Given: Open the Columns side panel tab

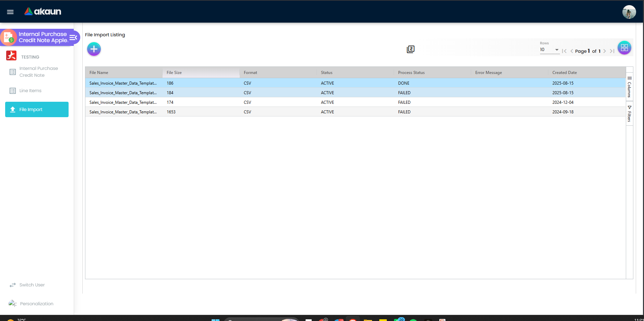Looking at the screenshot, I should (x=629, y=87).
